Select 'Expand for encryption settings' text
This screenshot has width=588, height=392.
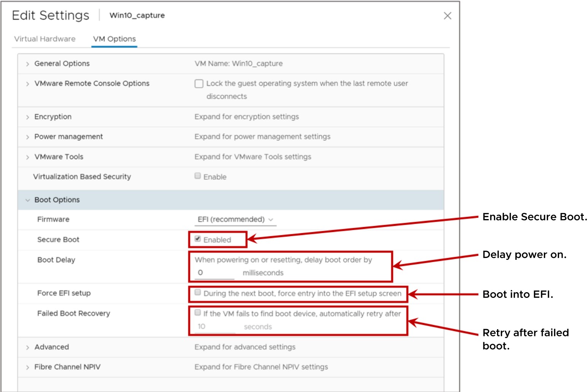247,117
